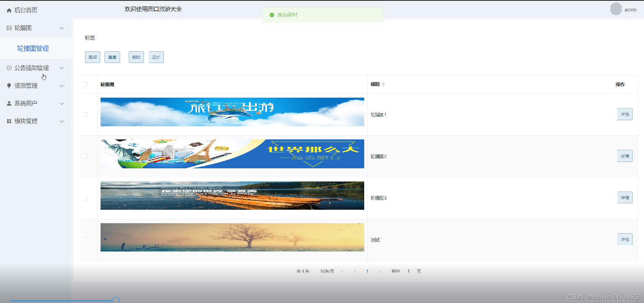Click the admin avatar icon
Viewport: 644px width, 303px height.
(616, 9)
